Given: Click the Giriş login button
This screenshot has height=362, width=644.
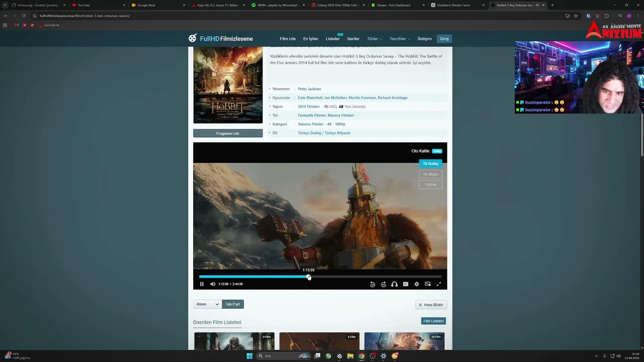Looking at the screenshot, I should (444, 39).
